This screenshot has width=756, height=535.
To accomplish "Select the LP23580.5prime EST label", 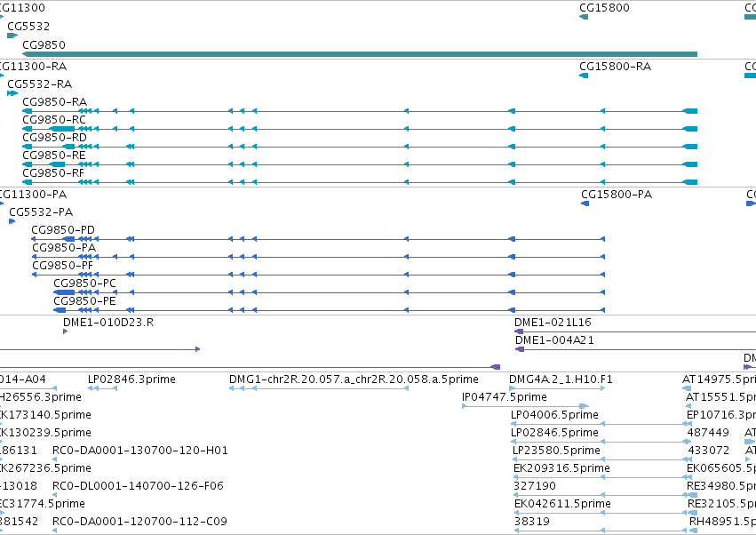I will pos(556,451).
